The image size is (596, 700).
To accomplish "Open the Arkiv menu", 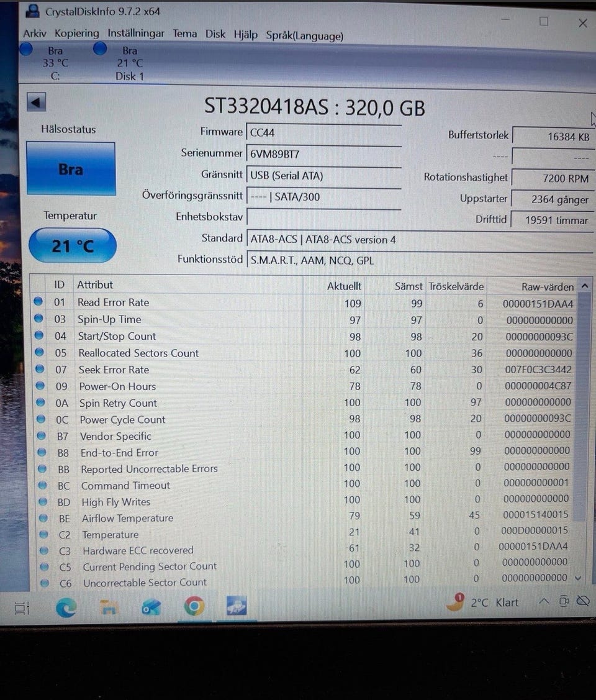I will pyautogui.click(x=35, y=34).
